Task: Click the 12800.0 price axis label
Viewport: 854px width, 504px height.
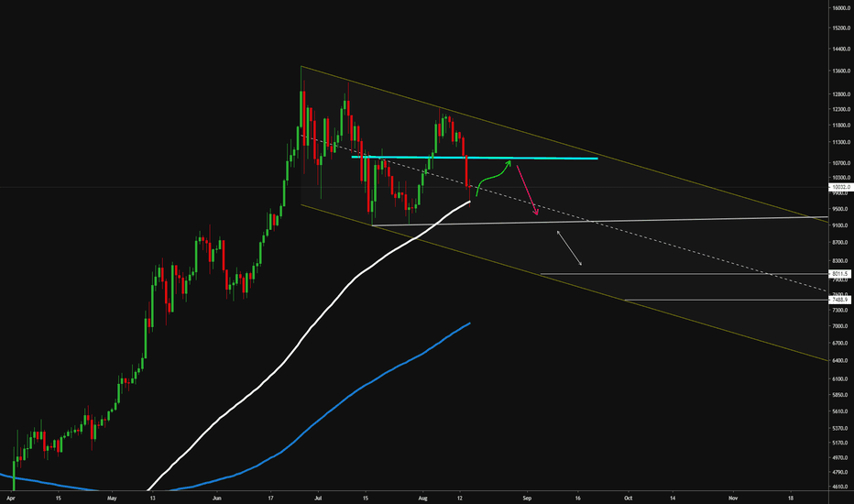Action: pos(842,94)
